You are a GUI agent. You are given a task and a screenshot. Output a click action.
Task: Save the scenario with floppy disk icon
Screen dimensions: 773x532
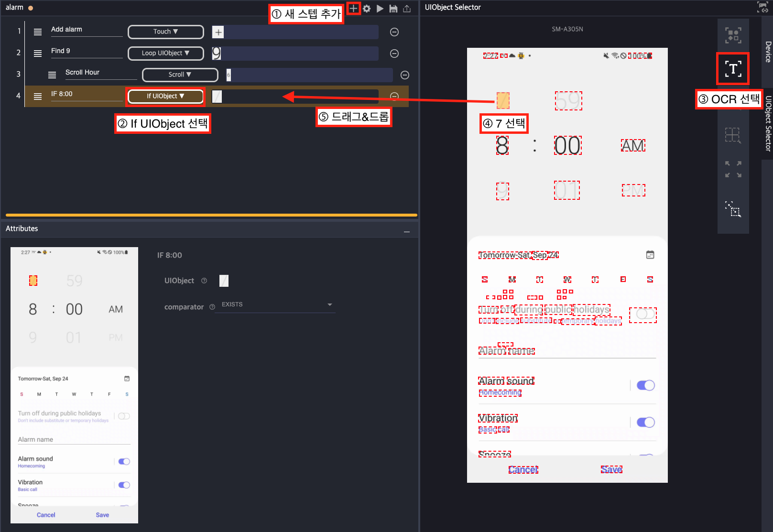[393, 9]
